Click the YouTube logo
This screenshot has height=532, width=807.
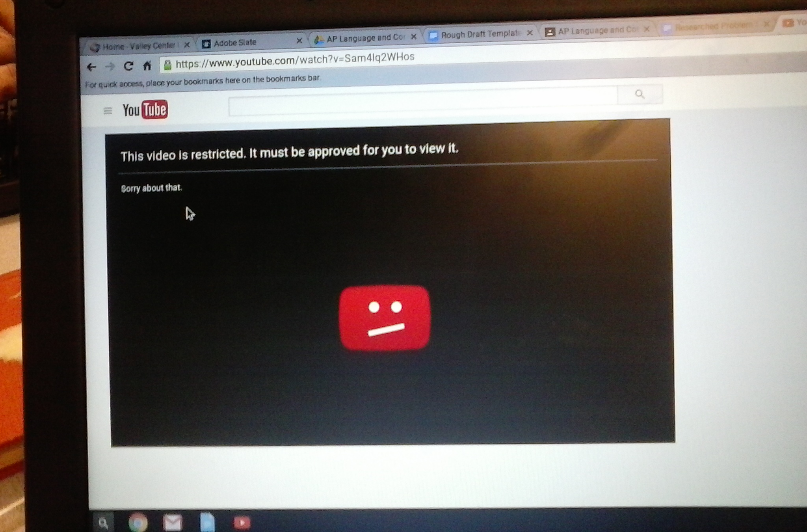pos(145,110)
